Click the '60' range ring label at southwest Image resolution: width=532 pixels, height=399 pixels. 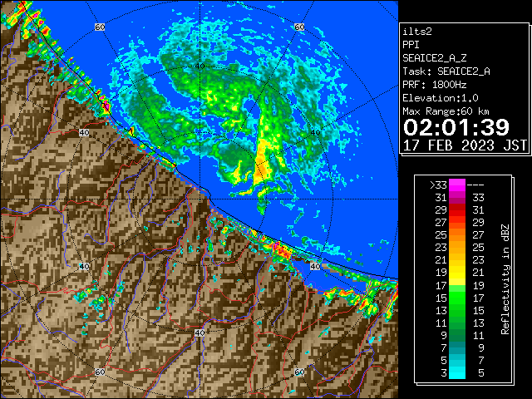pyautogui.click(x=100, y=372)
